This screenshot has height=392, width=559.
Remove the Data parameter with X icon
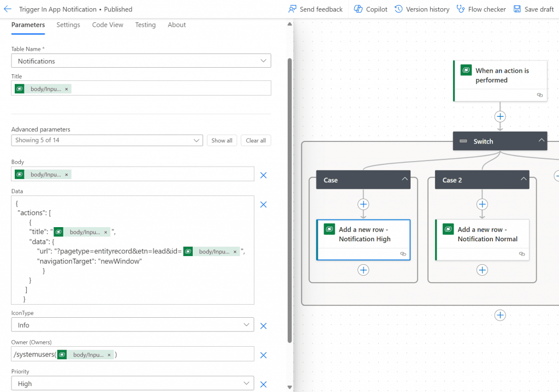click(x=263, y=204)
